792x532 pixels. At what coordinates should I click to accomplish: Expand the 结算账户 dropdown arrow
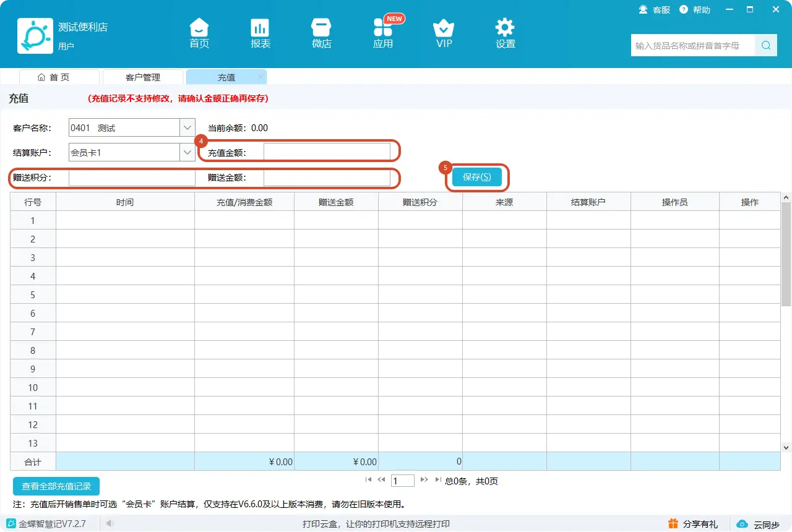[x=187, y=152]
